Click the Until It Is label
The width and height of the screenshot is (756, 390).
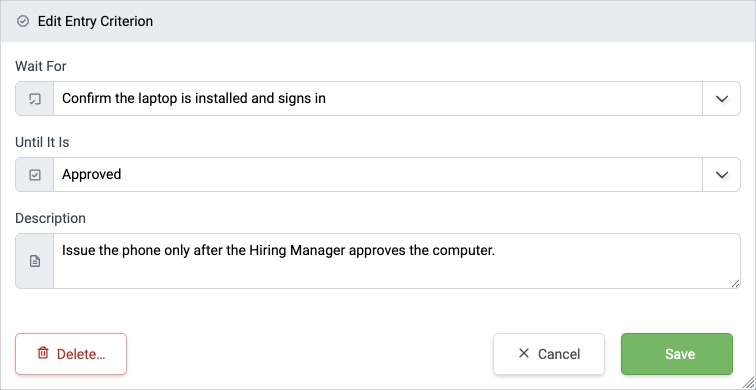tap(42, 142)
